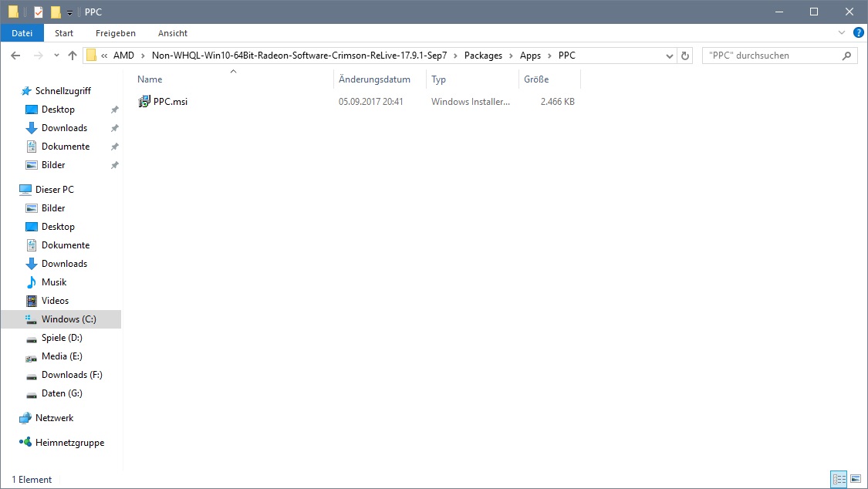Open the Videos folder
The image size is (868, 489).
coord(55,300)
